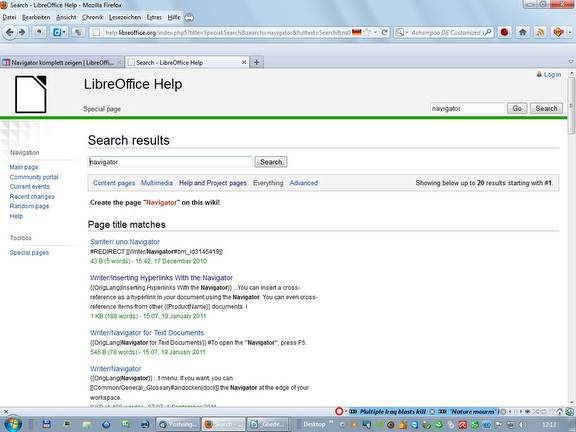Open the Special pages toolbox link

click(29, 253)
